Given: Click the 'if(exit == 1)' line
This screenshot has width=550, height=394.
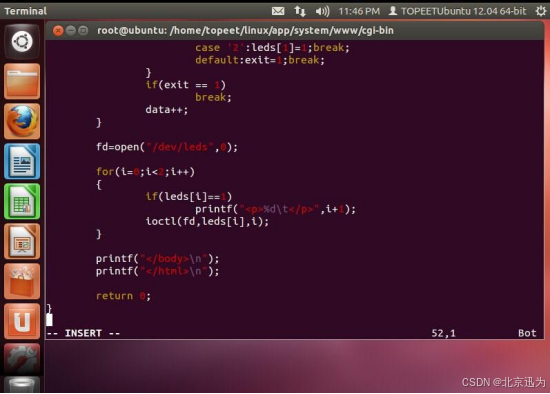Looking at the screenshot, I should [186, 85].
